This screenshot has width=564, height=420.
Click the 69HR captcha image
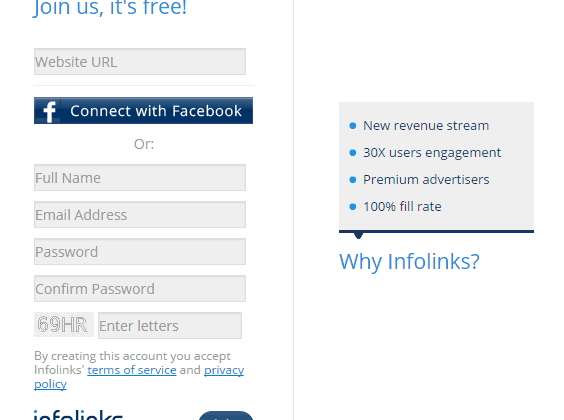click(x=64, y=325)
